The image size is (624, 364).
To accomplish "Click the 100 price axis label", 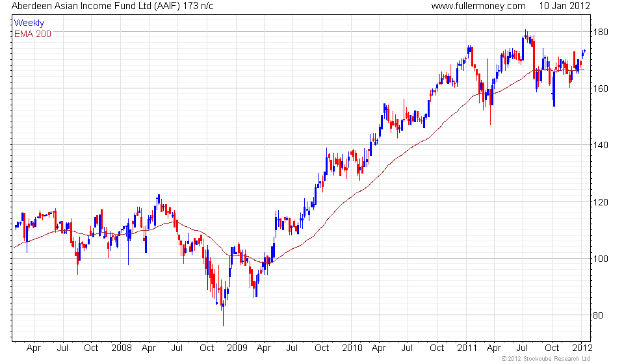I will pos(601,259).
